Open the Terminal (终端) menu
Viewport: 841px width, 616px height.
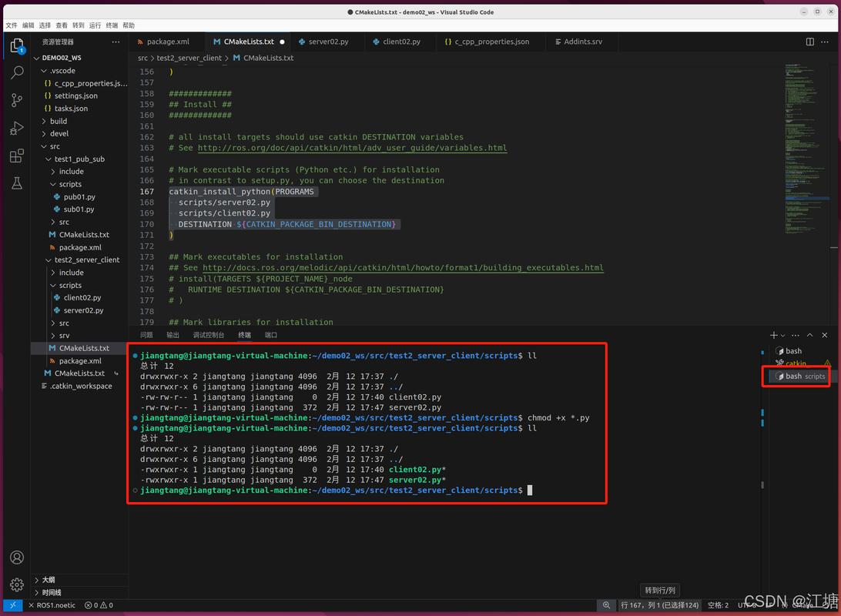point(112,25)
